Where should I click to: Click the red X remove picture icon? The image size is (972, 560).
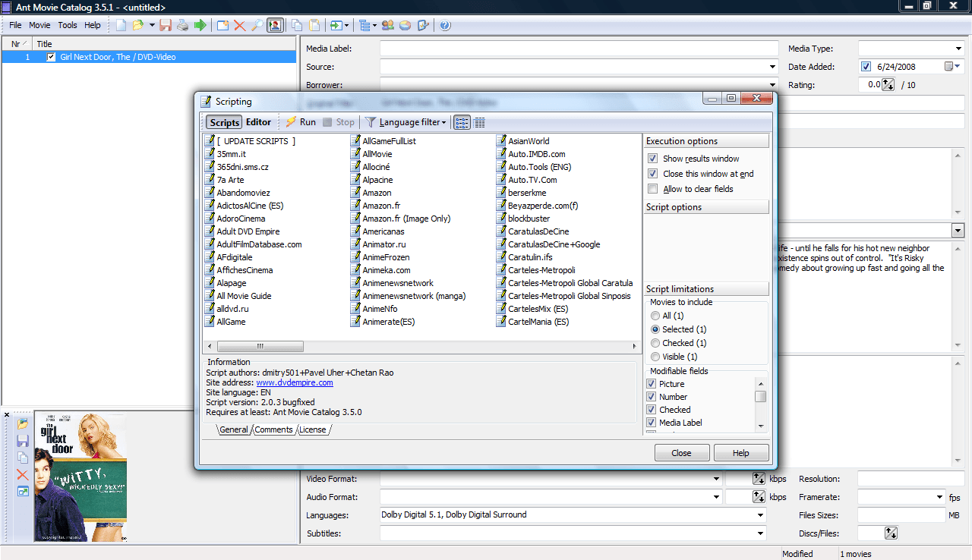(x=23, y=474)
